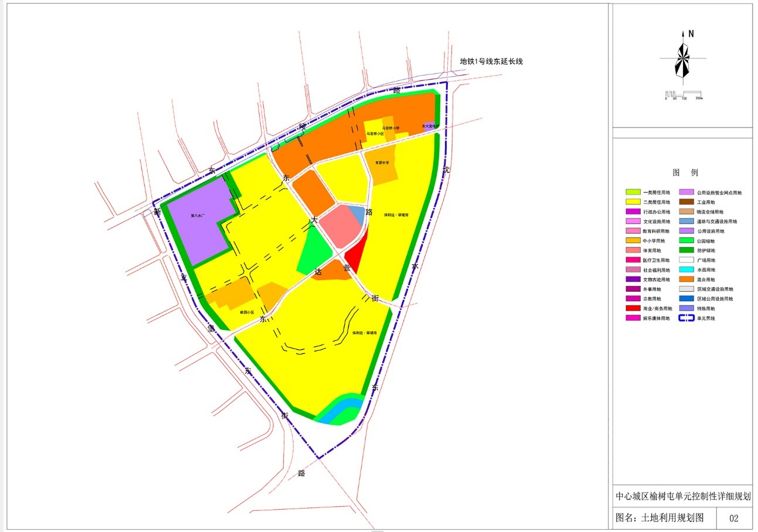Pick the 工业用地 brown legend swatch
The image size is (758, 532).
tap(686, 202)
